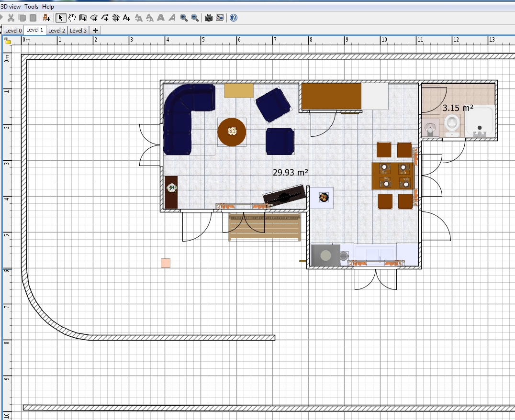Activate the Select arrow tool
This screenshot has width=515, height=420.
(x=61, y=18)
